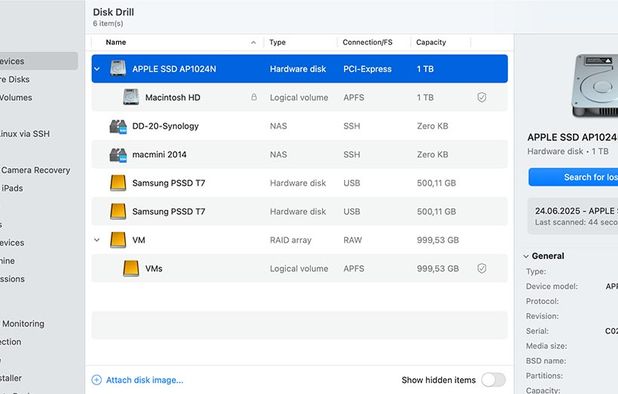618x394 pixels.
Task: Click the RAID array type cell
Action: (x=290, y=240)
